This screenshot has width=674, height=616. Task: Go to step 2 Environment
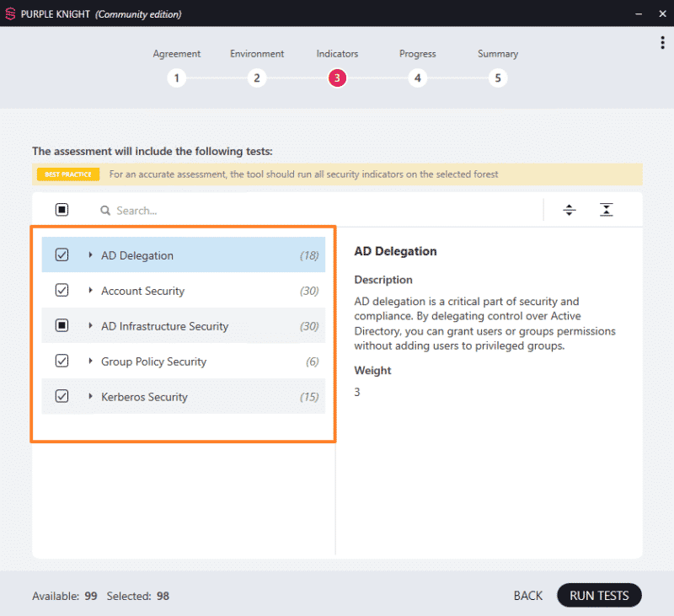point(257,78)
